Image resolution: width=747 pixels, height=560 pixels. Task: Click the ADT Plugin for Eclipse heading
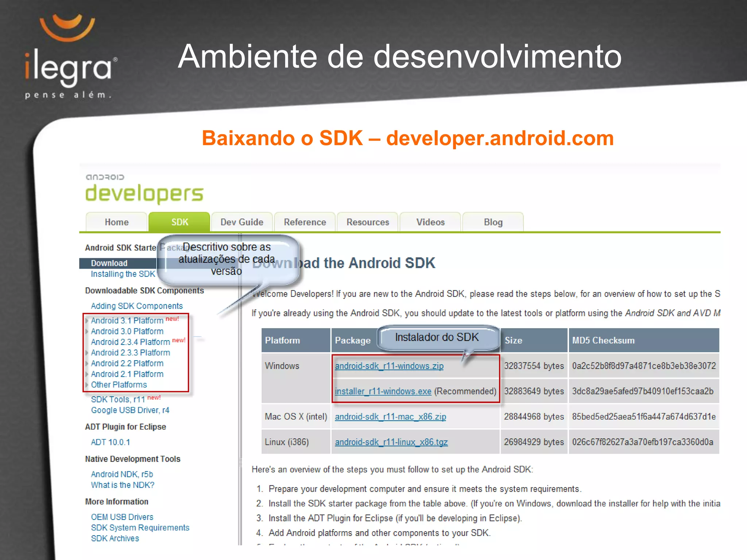click(125, 427)
